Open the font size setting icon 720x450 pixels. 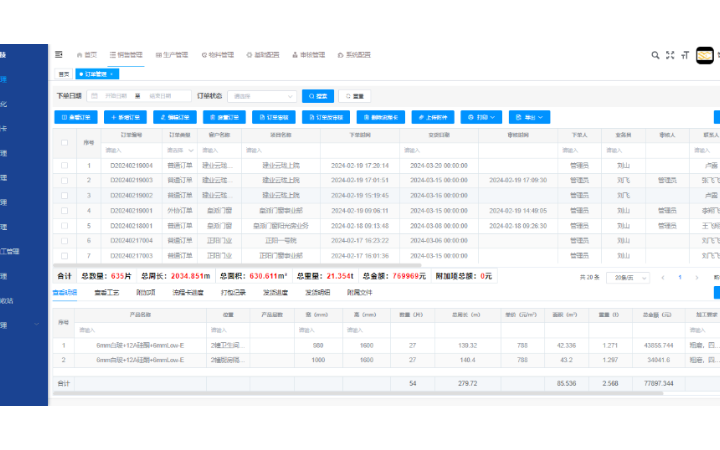point(685,55)
